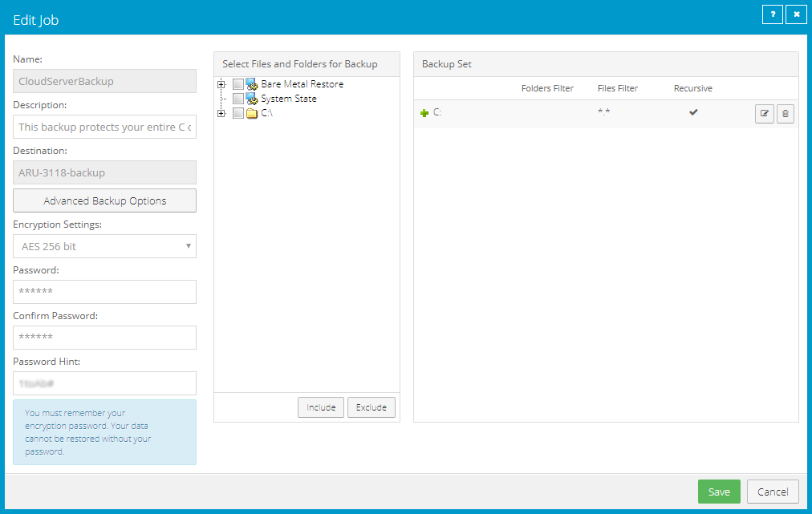Click the C: entry in Backup Set
Image resolution: width=812 pixels, height=514 pixels.
tap(437, 112)
